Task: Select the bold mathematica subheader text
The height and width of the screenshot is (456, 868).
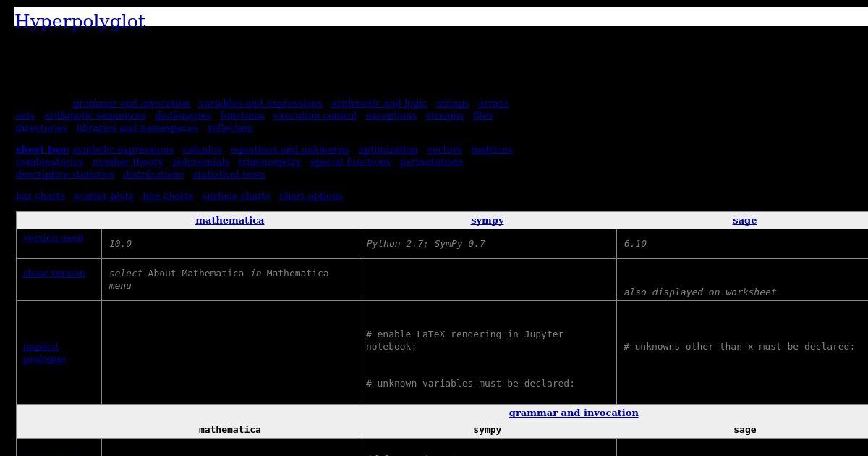Action: click(x=230, y=430)
